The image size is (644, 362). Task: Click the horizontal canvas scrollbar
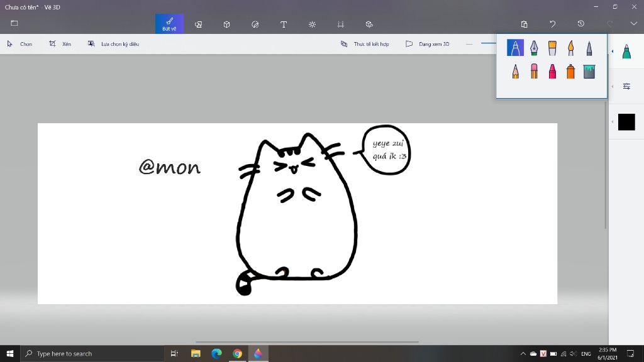click(307, 341)
